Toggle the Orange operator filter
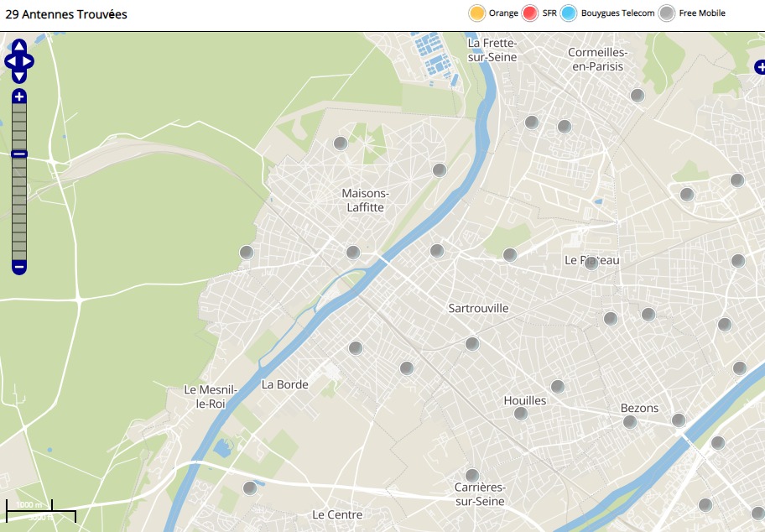The height and width of the screenshot is (532, 765). tap(477, 13)
